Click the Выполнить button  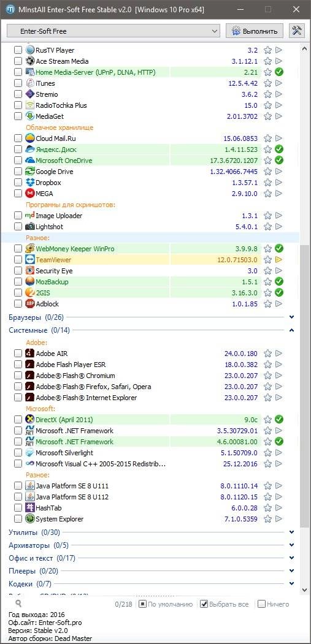tap(255, 31)
